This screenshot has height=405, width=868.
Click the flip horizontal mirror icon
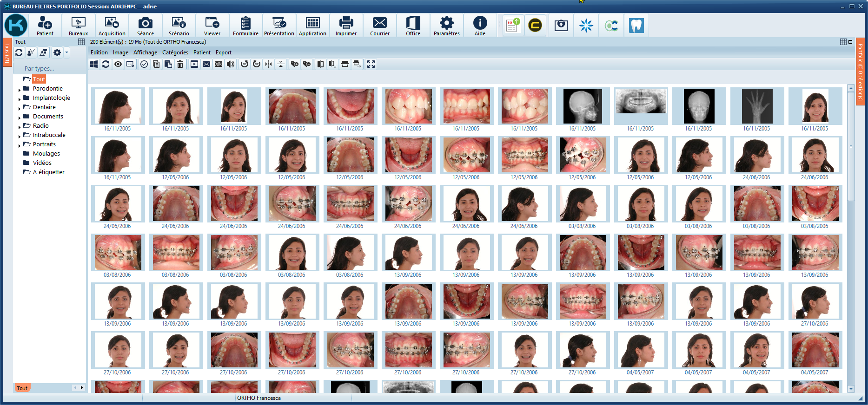269,64
